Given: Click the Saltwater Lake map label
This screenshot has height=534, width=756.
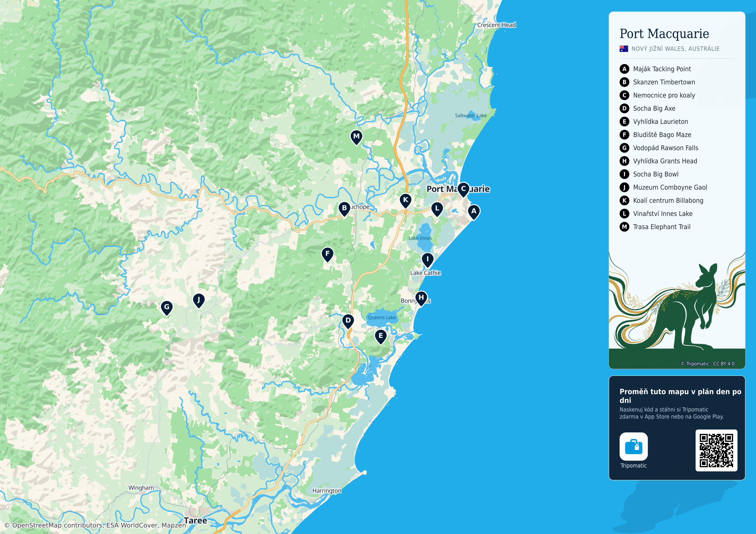Looking at the screenshot, I should click(471, 116).
